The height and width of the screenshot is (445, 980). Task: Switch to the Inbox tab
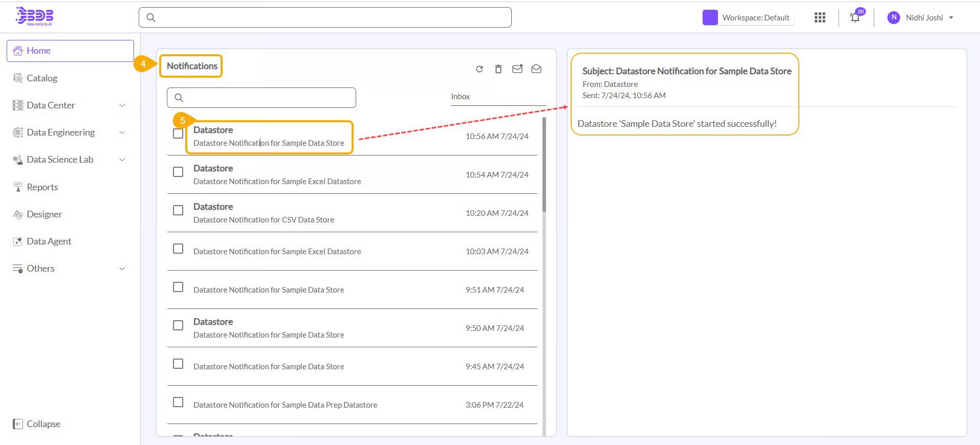pyautogui.click(x=461, y=97)
